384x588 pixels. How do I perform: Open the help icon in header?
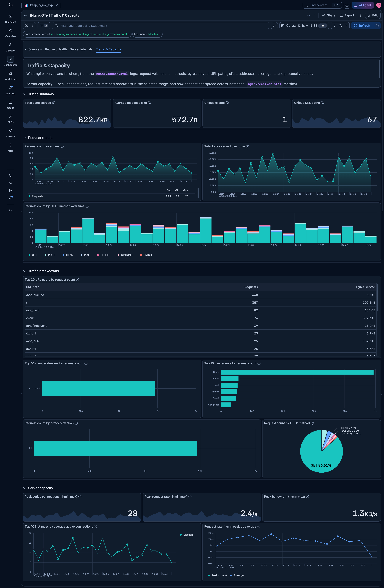pos(347,5)
